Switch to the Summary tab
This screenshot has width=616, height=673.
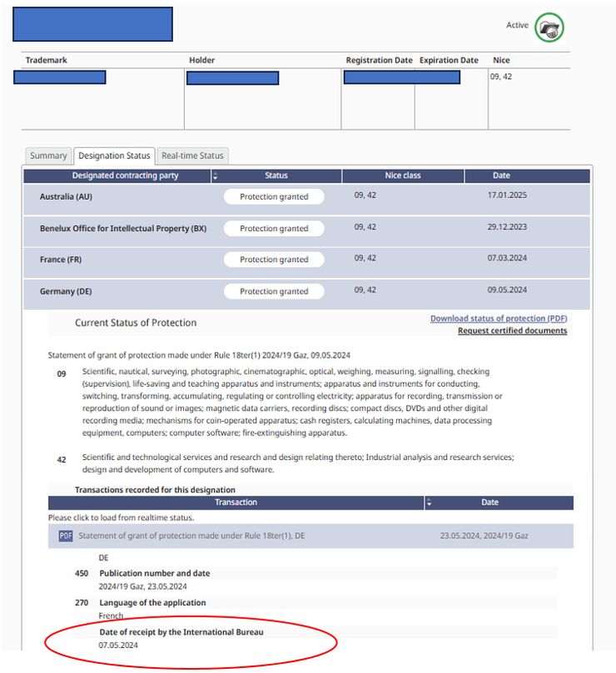[48, 156]
